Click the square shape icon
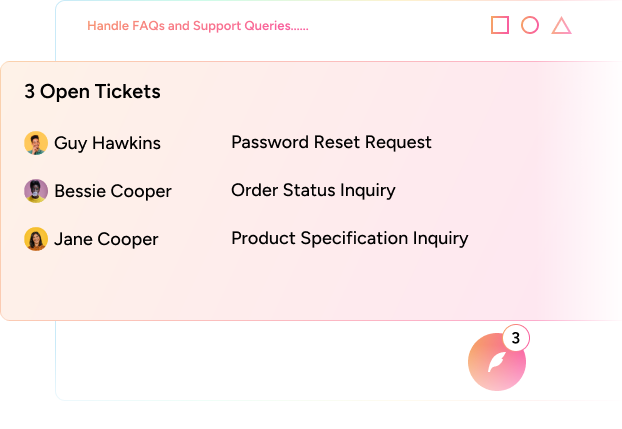Screen dimensions: 622x429 (x=500, y=25)
